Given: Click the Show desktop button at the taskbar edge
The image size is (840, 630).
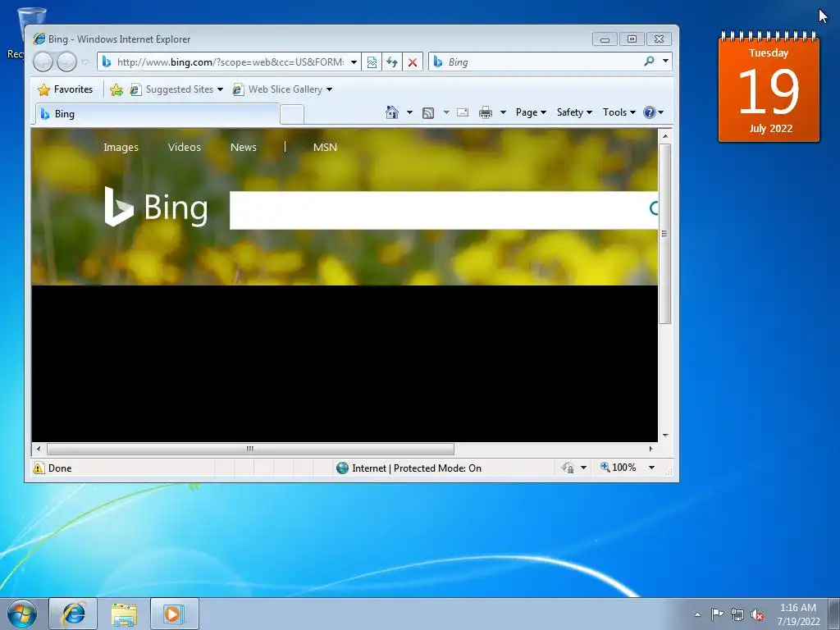Looking at the screenshot, I should click(834, 614).
